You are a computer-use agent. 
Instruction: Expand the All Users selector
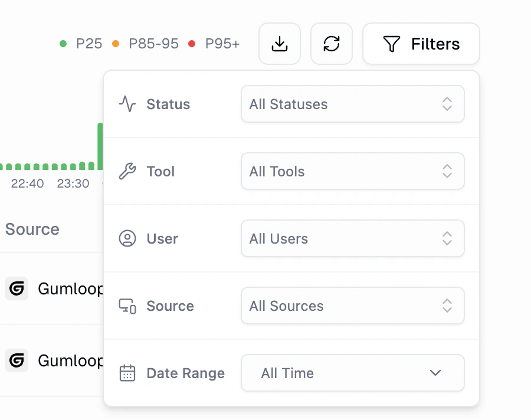pyautogui.click(x=352, y=238)
